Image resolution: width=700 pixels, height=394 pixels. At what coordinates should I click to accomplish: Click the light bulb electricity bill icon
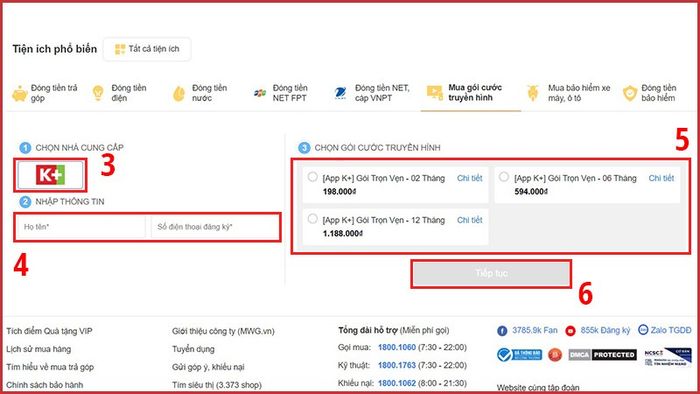98,93
